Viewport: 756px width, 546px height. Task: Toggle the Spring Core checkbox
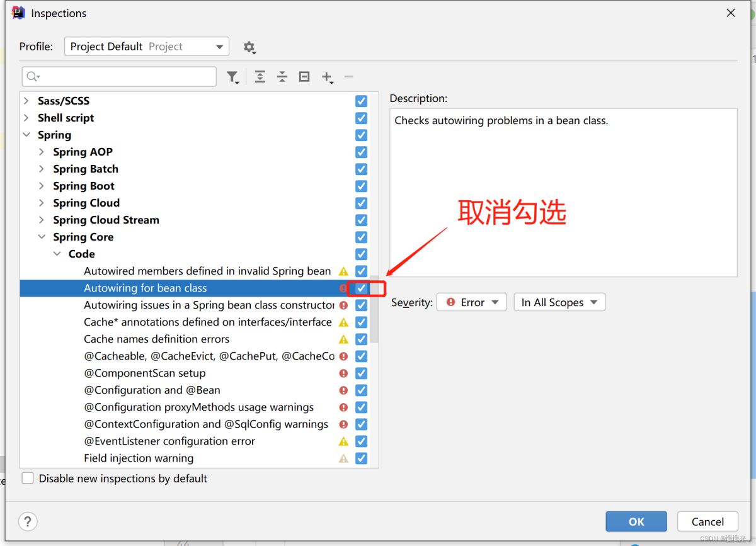click(x=361, y=237)
